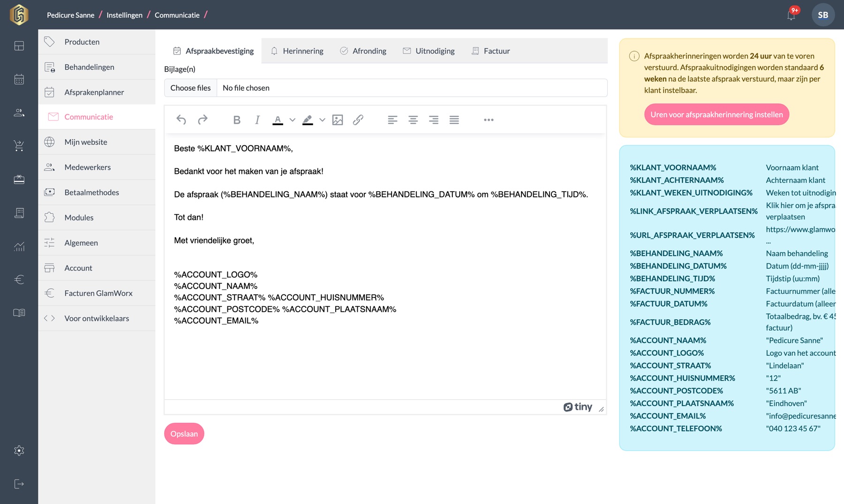Open the statistics chart icon in the left rail
This screenshot has height=504, width=844.
19,246
